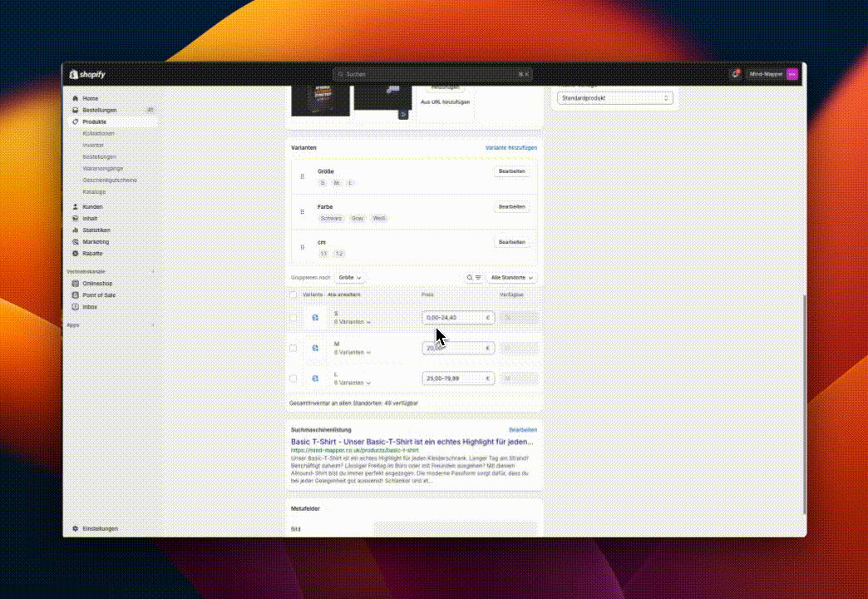Open Kollektionen in the sidebar
Viewport: 868px width, 599px height.
click(x=99, y=134)
